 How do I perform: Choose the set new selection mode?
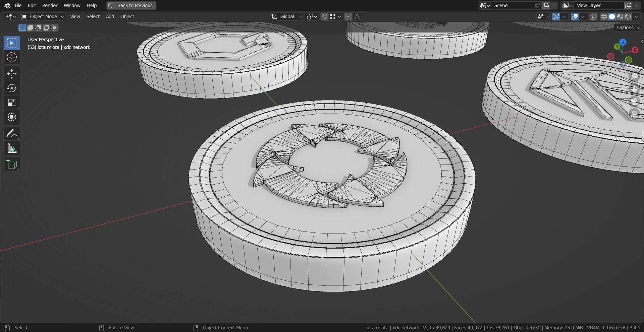tap(22, 27)
